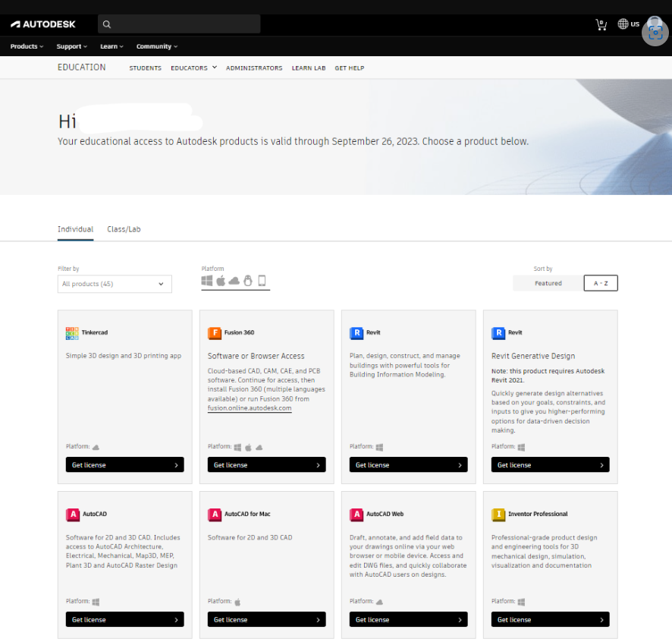Expand the Learn menu
The width and height of the screenshot is (672, 642).
coord(111,46)
